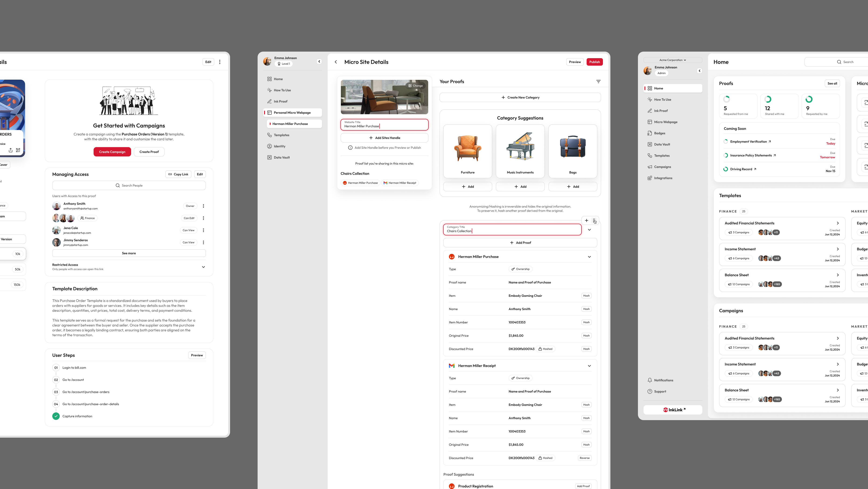Click the QR code icon on the proof card
Viewport: 868px width, 489px height.
[18, 150]
